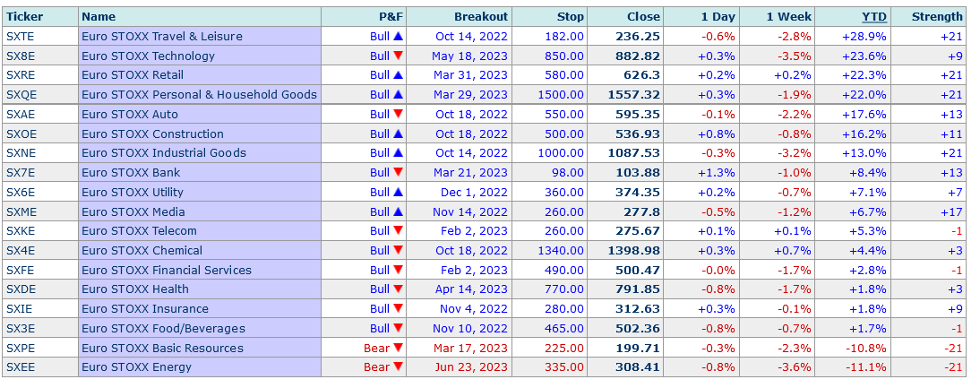
Task: Select ticker SX8E
Action: pyautogui.click(x=21, y=56)
